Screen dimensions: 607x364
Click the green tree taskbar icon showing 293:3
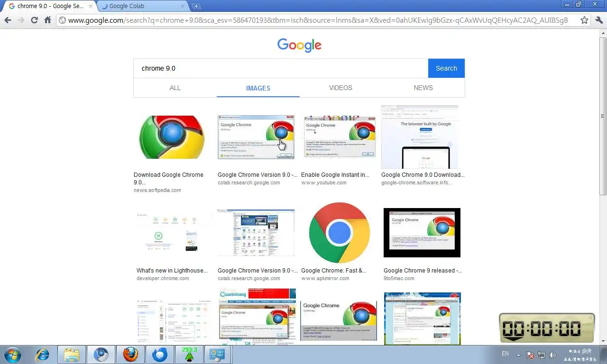click(189, 354)
